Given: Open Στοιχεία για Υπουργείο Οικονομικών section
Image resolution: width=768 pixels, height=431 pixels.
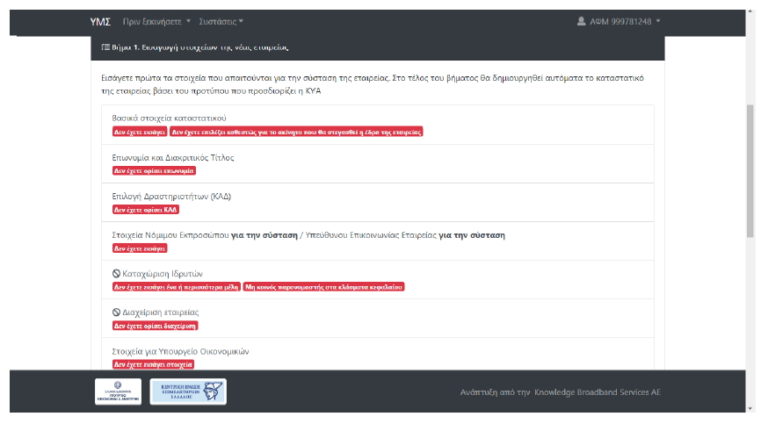Looking at the screenshot, I should (x=180, y=351).
